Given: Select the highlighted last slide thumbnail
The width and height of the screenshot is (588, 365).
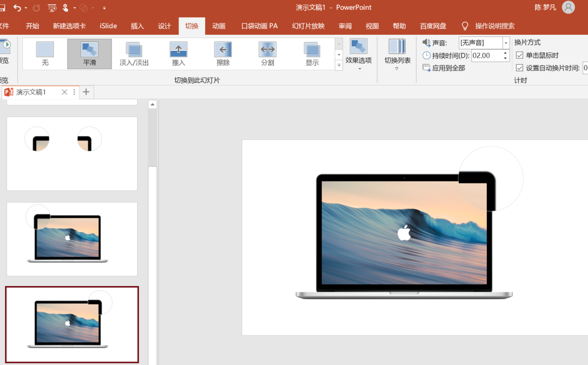Looking at the screenshot, I should click(72, 325).
